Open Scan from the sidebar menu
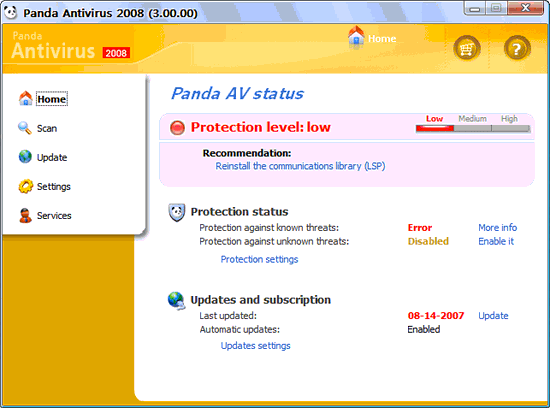 (x=47, y=128)
